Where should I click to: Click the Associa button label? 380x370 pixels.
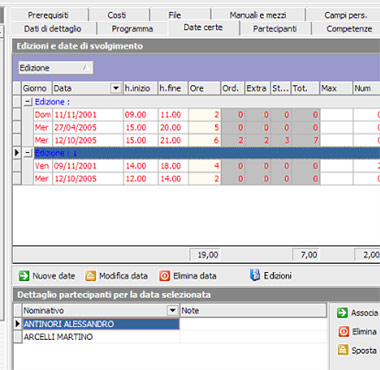tap(364, 313)
